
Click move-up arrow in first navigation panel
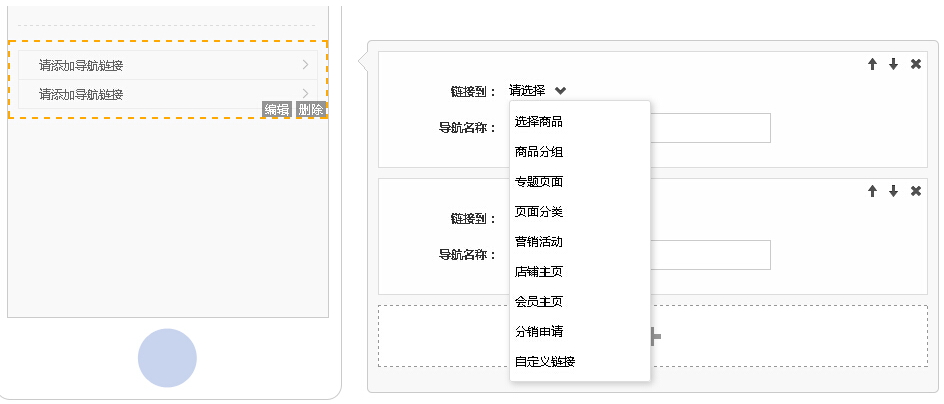click(x=872, y=64)
